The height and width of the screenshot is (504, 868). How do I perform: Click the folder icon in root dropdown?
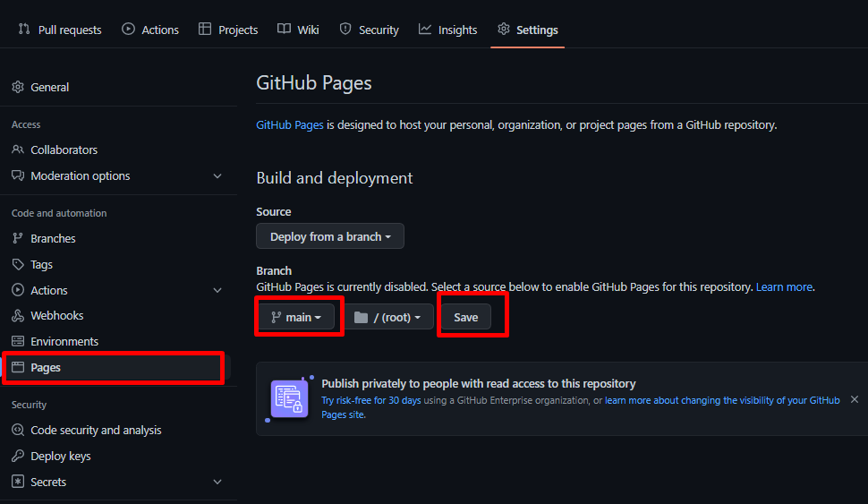point(361,318)
